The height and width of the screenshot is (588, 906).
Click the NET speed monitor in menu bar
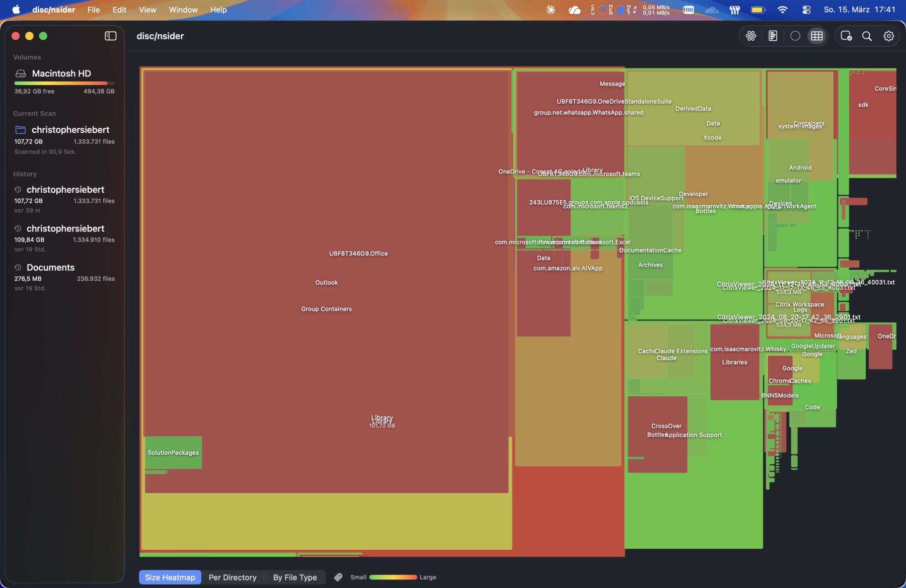point(649,10)
